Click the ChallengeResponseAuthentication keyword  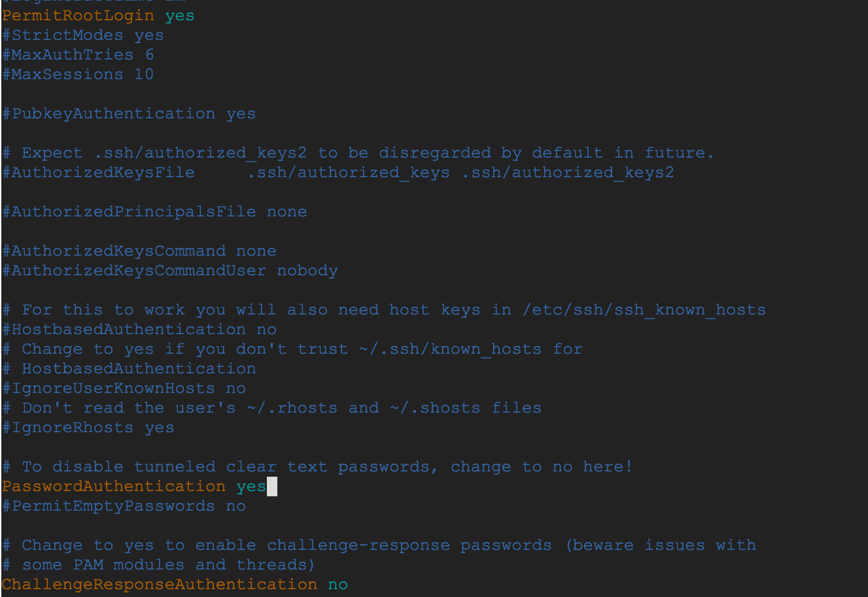tap(160, 585)
